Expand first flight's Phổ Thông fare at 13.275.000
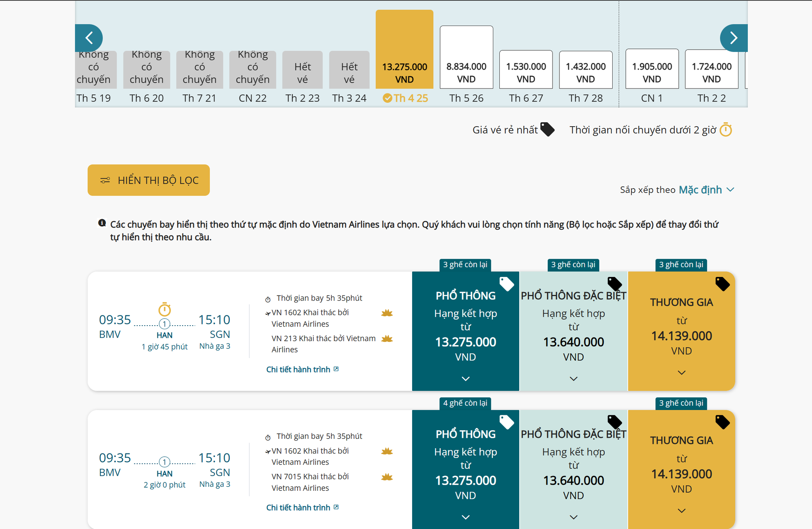 pos(465,378)
